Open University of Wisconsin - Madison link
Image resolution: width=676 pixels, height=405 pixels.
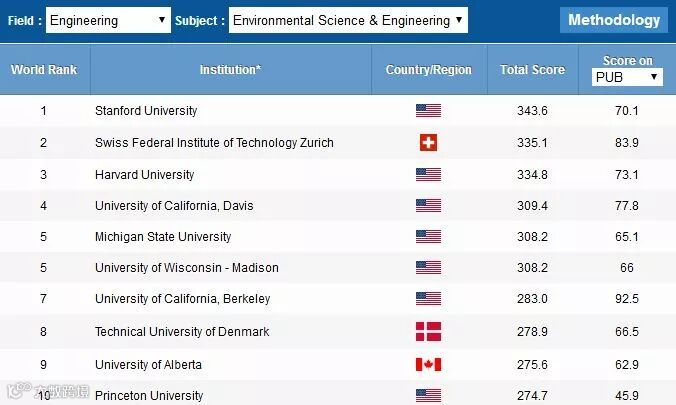[187, 268]
